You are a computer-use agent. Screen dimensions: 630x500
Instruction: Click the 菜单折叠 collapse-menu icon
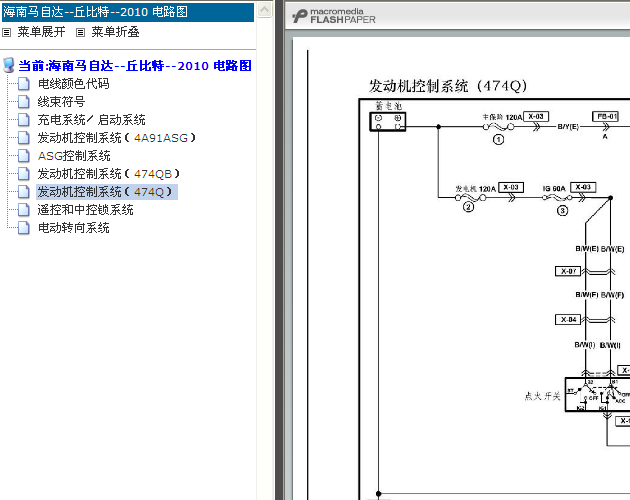[x=80, y=33]
